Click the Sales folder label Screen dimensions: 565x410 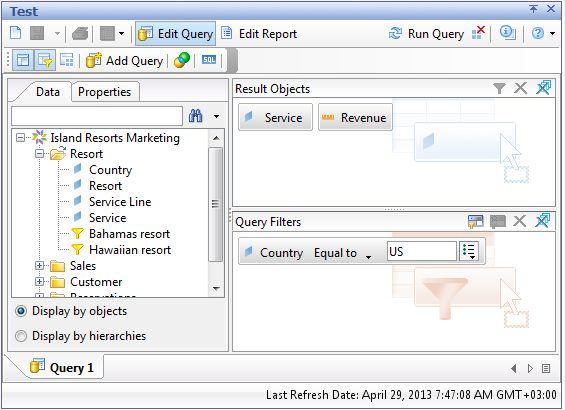pyautogui.click(x=83, y=266)
